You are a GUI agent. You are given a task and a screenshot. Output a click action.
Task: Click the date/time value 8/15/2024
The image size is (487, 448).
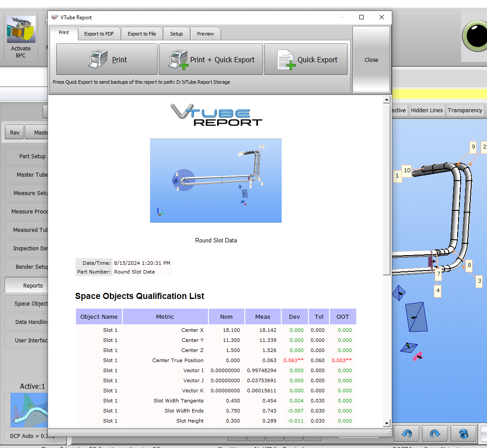tap(142, 263)
